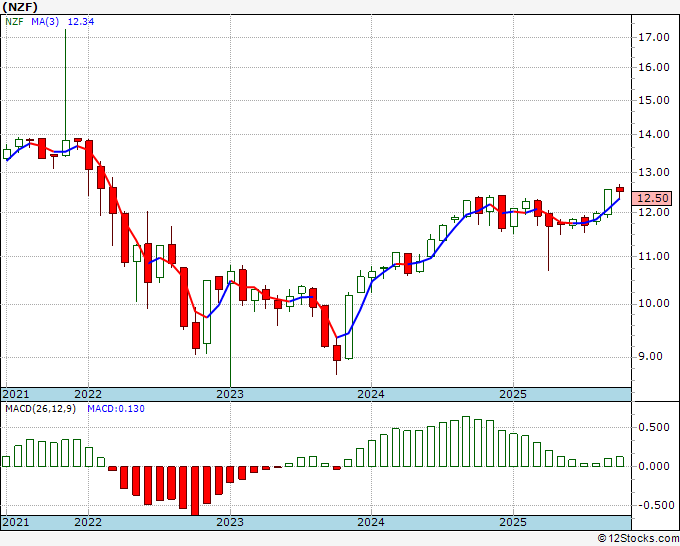Click 2025 on the MACD timeline
Viewport: 680px width, 546px height.
click(513, 522)
